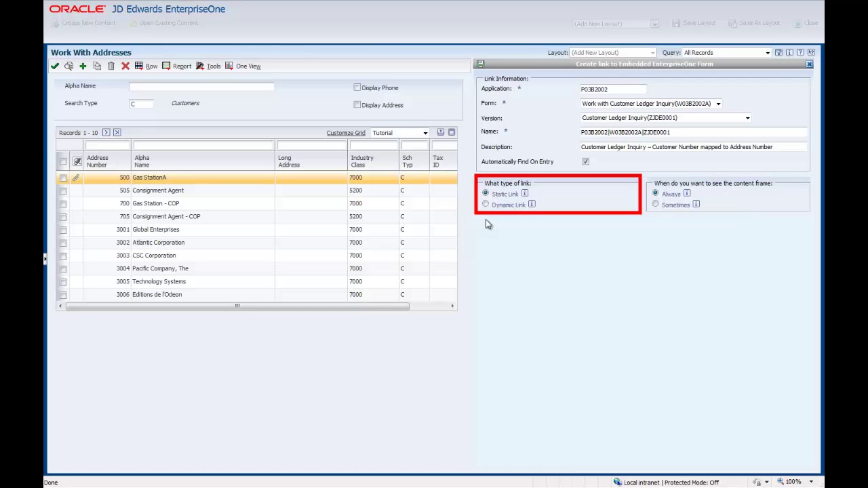The width and height of the screenshot is (868, 488).
Task: Select the Static Link radio button
Action: (486, 193)
